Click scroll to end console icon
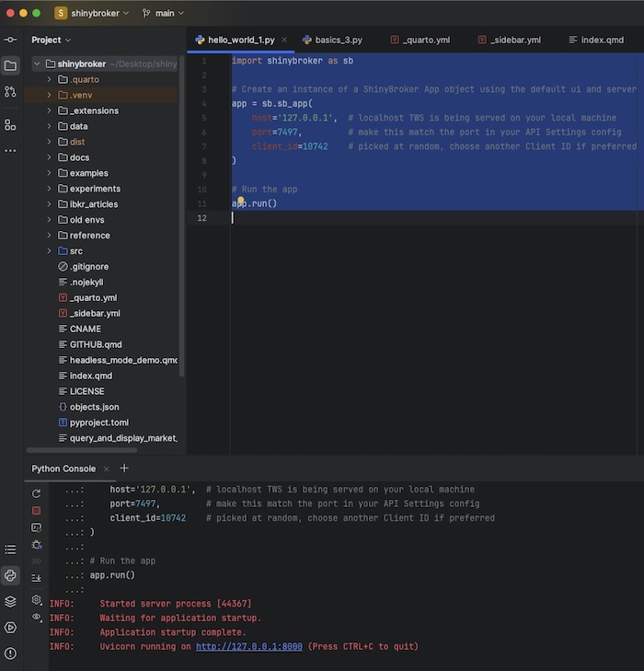644x671 pixels. tap(37, 579)
